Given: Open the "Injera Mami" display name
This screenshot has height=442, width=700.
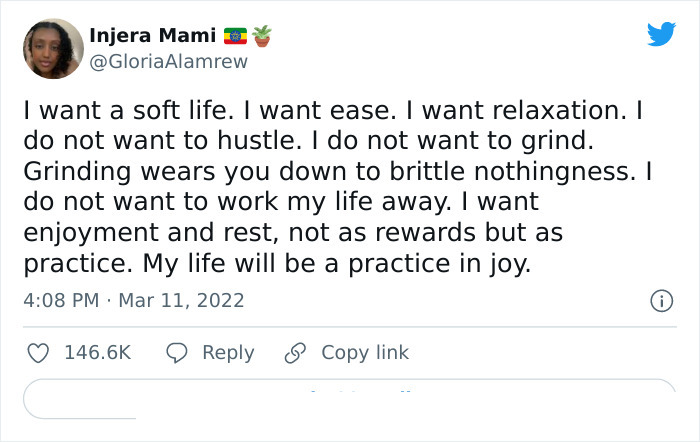Looking at the screenshot, I should tap(153, 36).
